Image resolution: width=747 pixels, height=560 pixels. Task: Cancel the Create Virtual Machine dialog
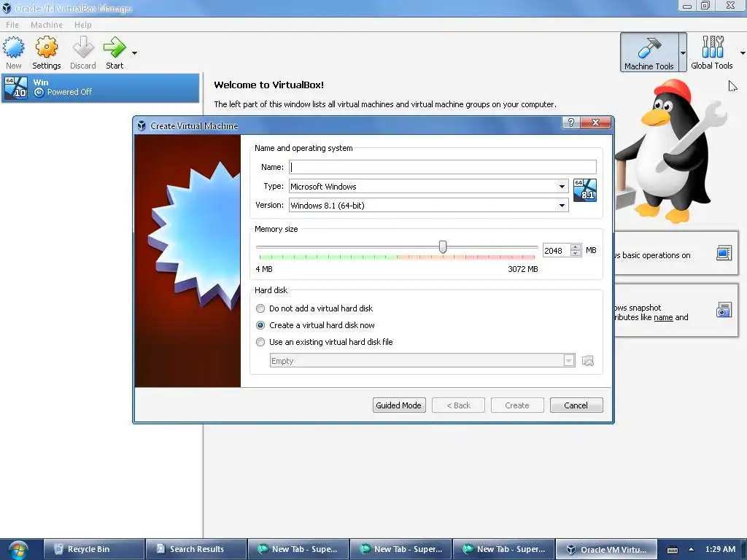pyautogui.click(x=576, y=405)
